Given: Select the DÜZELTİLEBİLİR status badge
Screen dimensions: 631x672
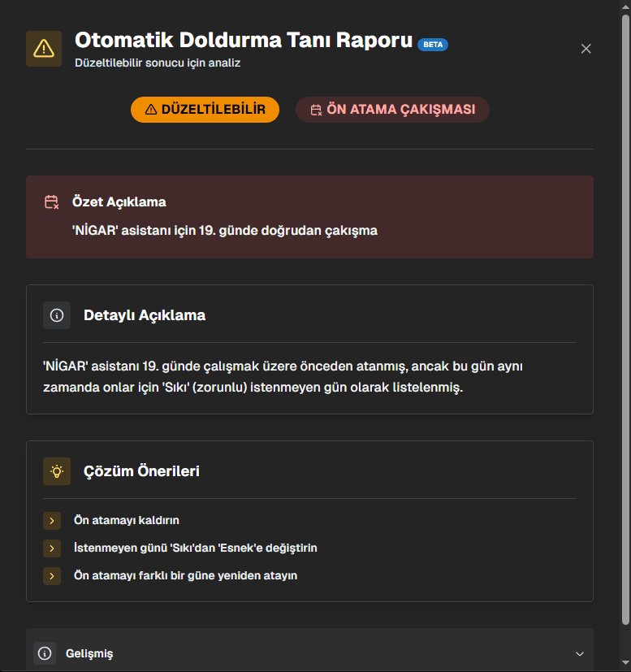Looking at the screenshot, I should pos(205,109).
